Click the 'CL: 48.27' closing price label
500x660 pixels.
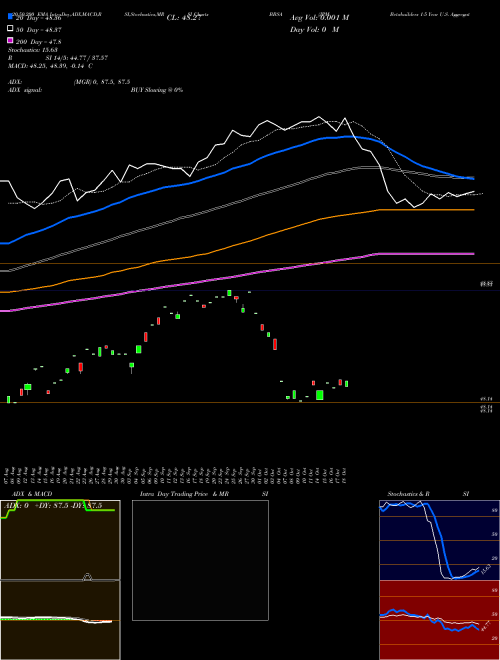(x=184, y=18)
